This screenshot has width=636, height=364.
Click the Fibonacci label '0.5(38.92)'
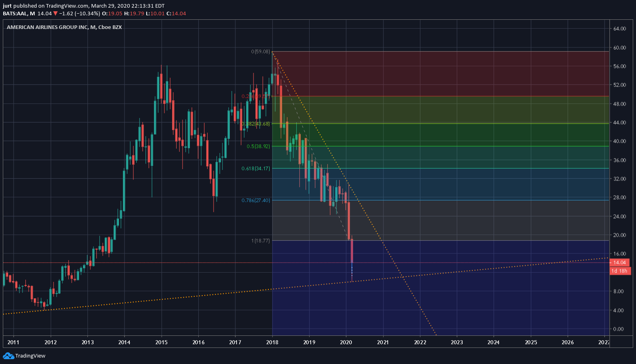point(258,146)
